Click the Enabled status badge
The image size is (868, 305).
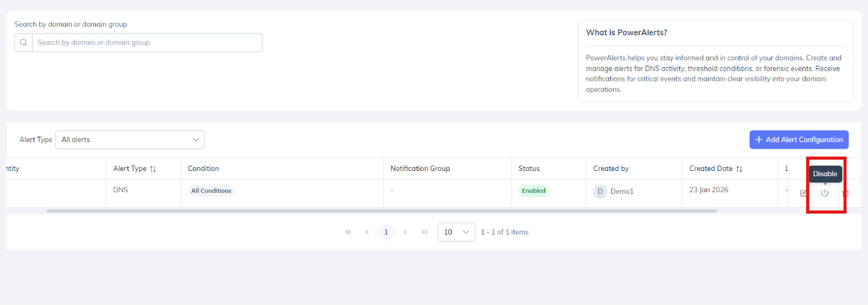point(534,190)
